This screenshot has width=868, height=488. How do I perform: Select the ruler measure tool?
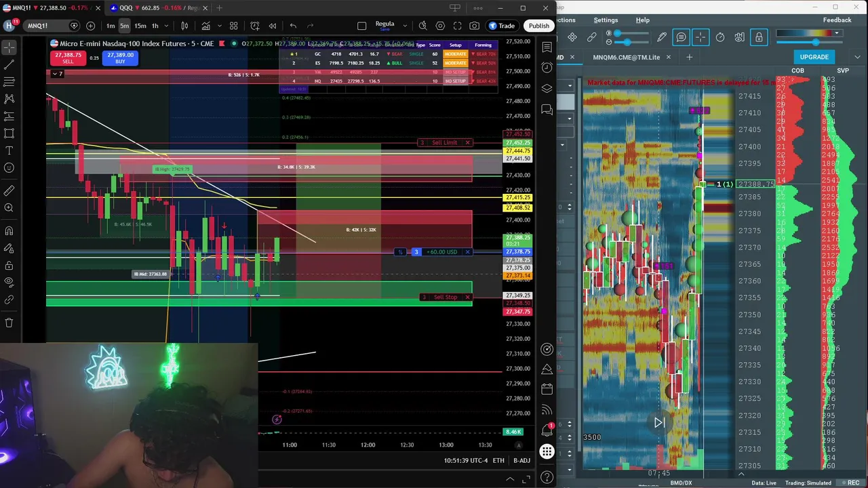[x=9, y=190]
